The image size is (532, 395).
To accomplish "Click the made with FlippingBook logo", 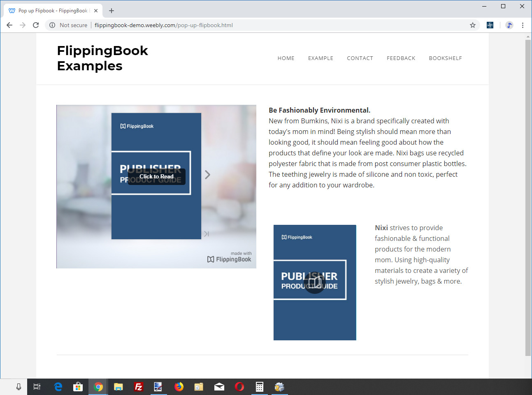I will pyautogui.click(x=229, y=257).
